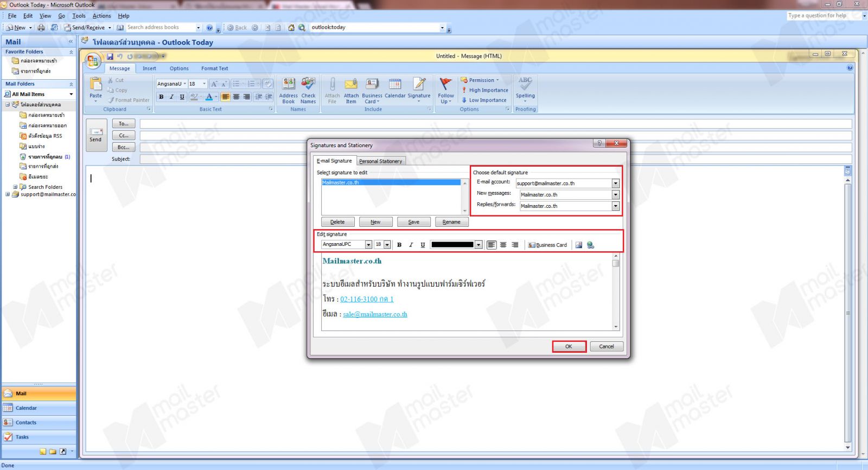
Task: Click the Office button in the message window
Action: (93, 60)
